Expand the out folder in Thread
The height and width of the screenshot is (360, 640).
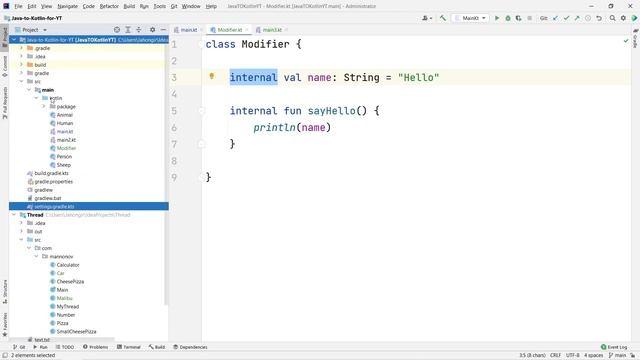point(21,231)
